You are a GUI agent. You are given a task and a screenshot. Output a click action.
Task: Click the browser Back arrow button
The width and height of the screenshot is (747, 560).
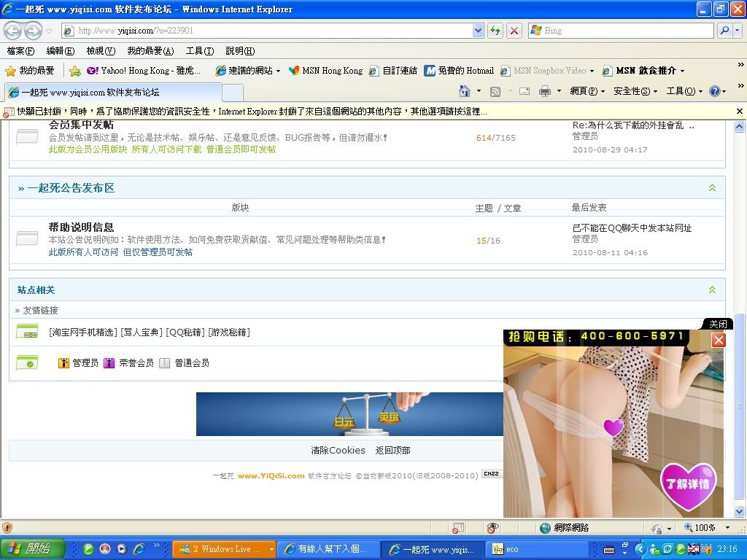[13, 31]
